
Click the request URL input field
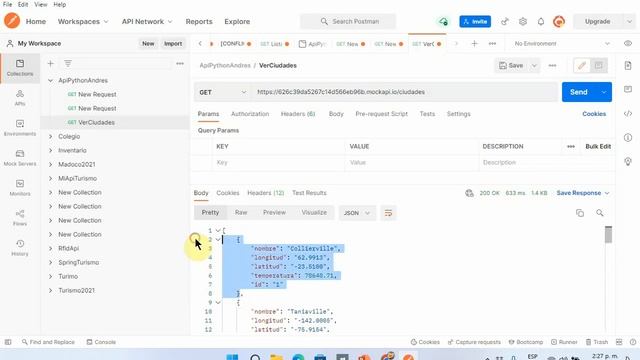point(404,92)
